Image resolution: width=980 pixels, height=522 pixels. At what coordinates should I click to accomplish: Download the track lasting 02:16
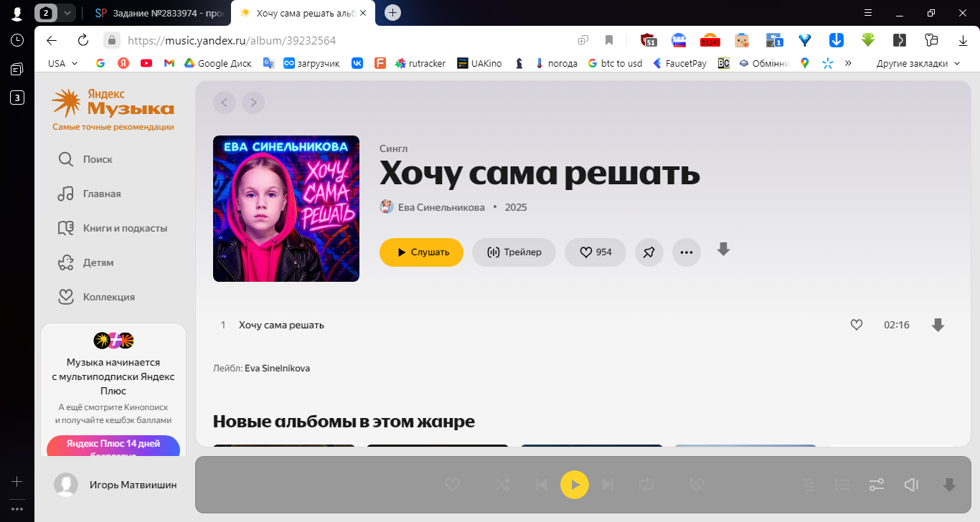[938, 325]
